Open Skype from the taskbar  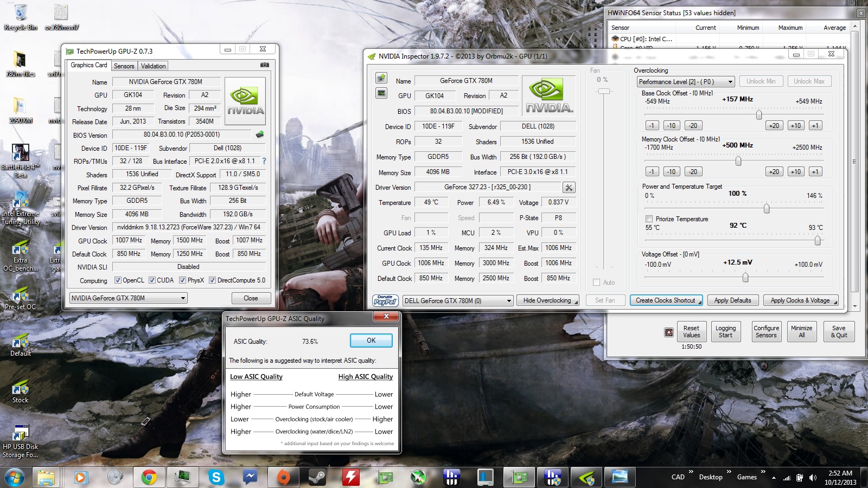pos(216,477)
